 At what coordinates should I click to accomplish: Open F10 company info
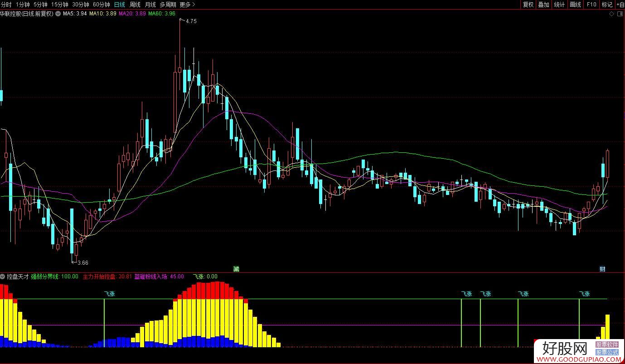tap(591, 5)
